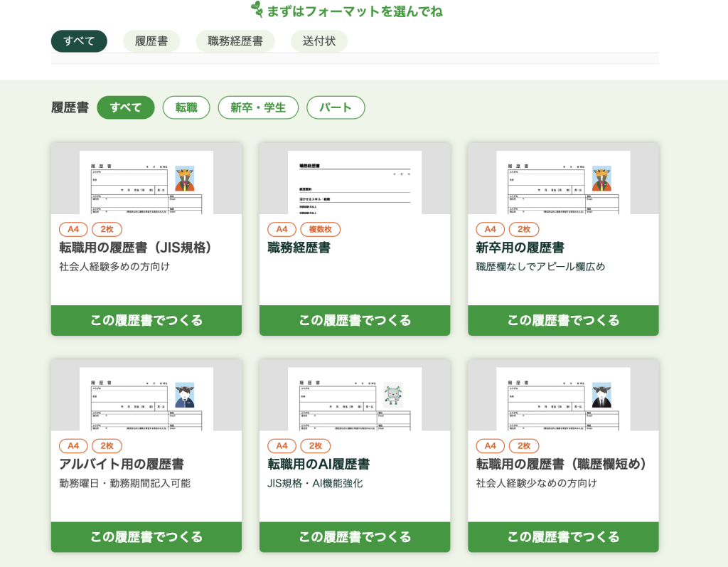Create the 転職用の履歴書（JIS規格）resume

146,320
